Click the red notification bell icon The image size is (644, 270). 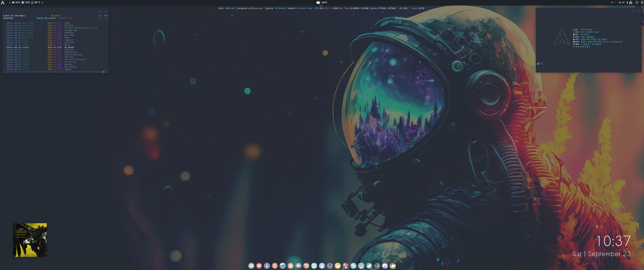(620, 2)
